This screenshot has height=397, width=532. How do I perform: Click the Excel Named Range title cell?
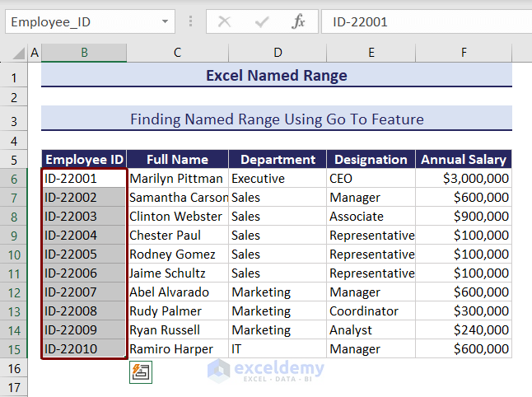tap(277, 76)
